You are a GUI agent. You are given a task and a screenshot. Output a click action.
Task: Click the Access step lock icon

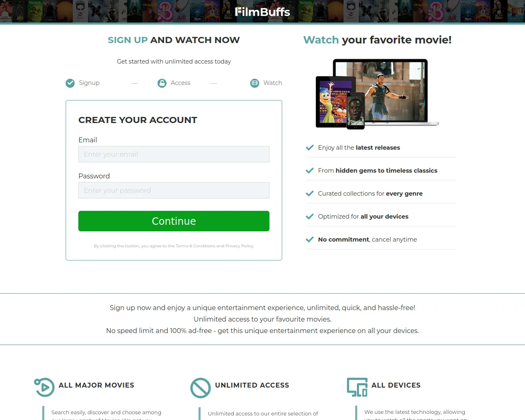pyautogui.click(x=162, y=83)
